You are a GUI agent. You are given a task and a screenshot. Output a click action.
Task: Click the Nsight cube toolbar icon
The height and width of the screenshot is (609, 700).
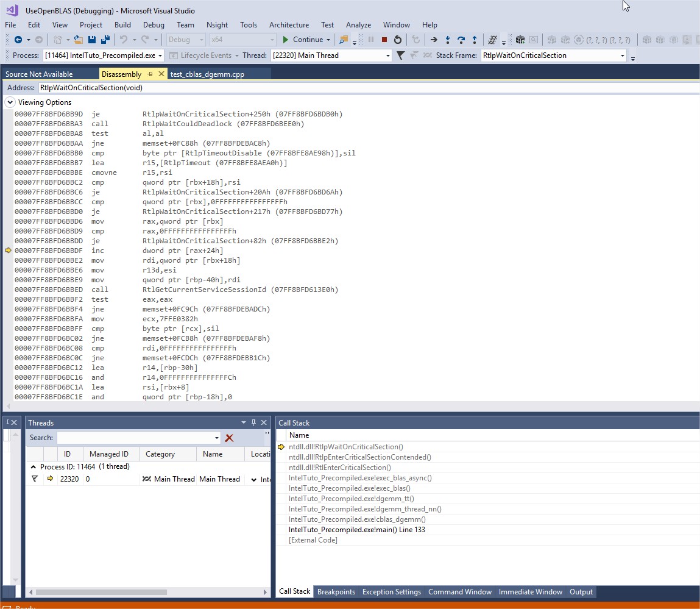click(520, 40)
